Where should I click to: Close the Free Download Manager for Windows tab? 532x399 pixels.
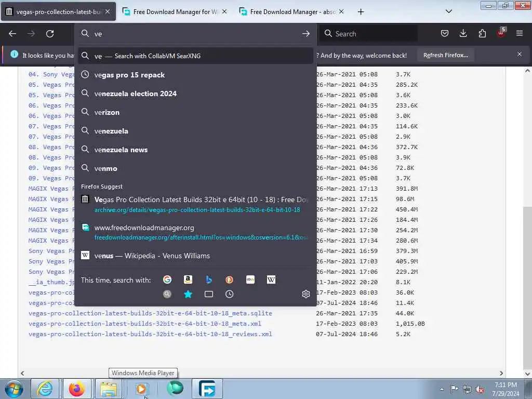[224, 11]
